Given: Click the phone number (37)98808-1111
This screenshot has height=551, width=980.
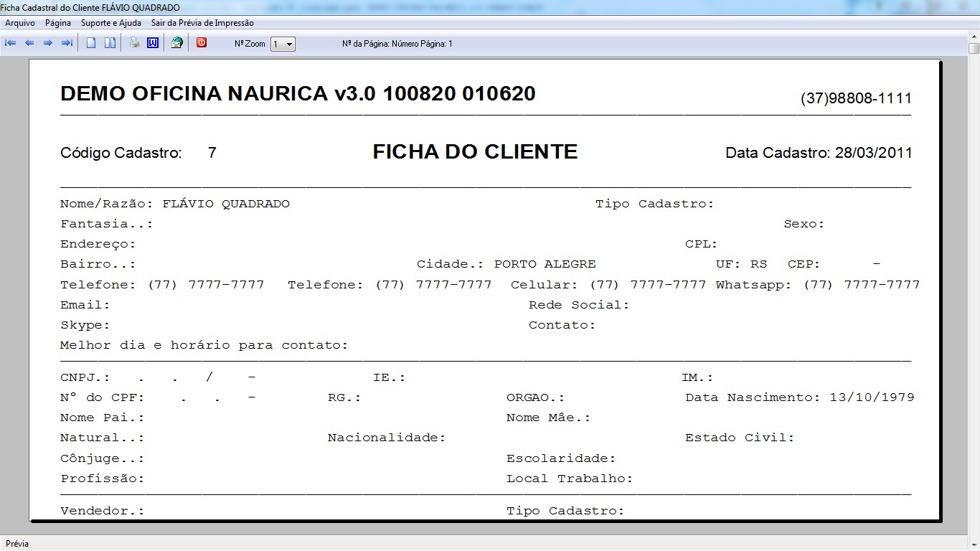Looking at the screenshot, I should [x=856, y=99].
